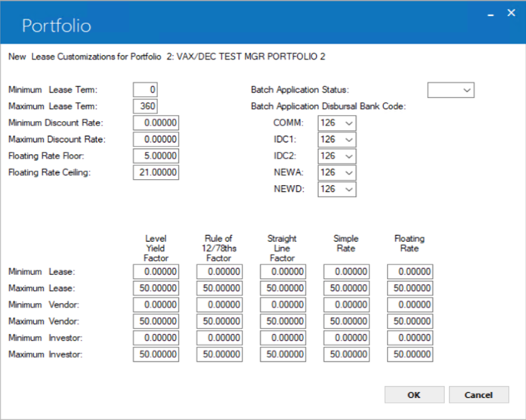Select Minimum Lease Simple Rate field
Viewport: 526px width, 420px height.
[347, 271]
